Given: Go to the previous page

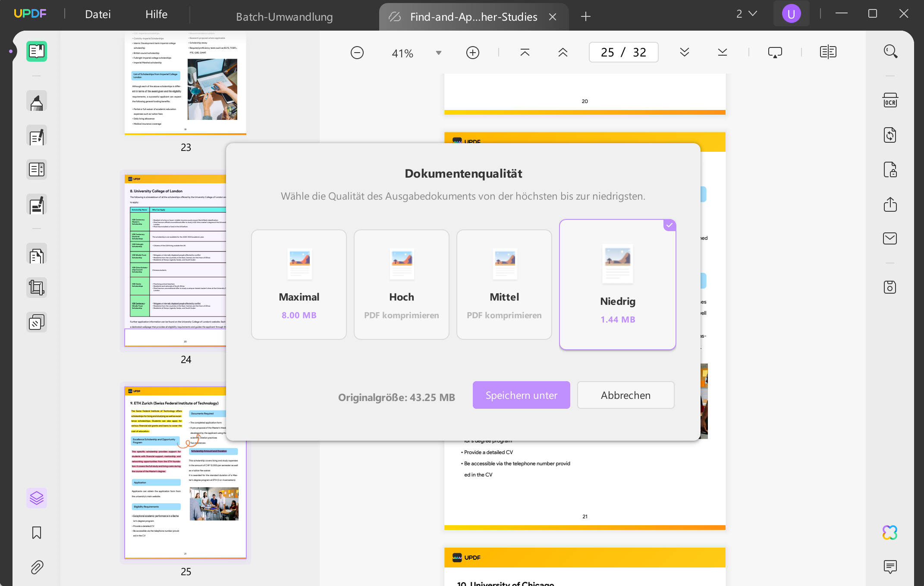Looking at the screenshot, I should coord(563,53).
